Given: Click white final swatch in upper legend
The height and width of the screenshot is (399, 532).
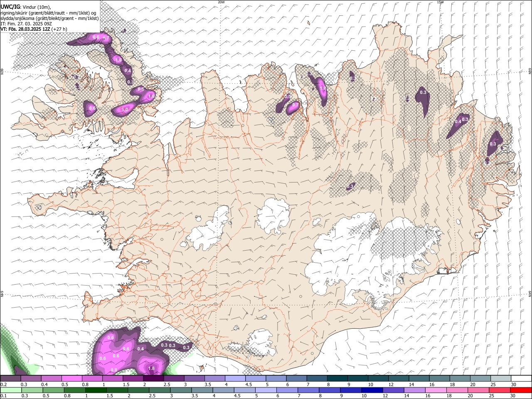Looking at the screenshot, I should (521, 379).
